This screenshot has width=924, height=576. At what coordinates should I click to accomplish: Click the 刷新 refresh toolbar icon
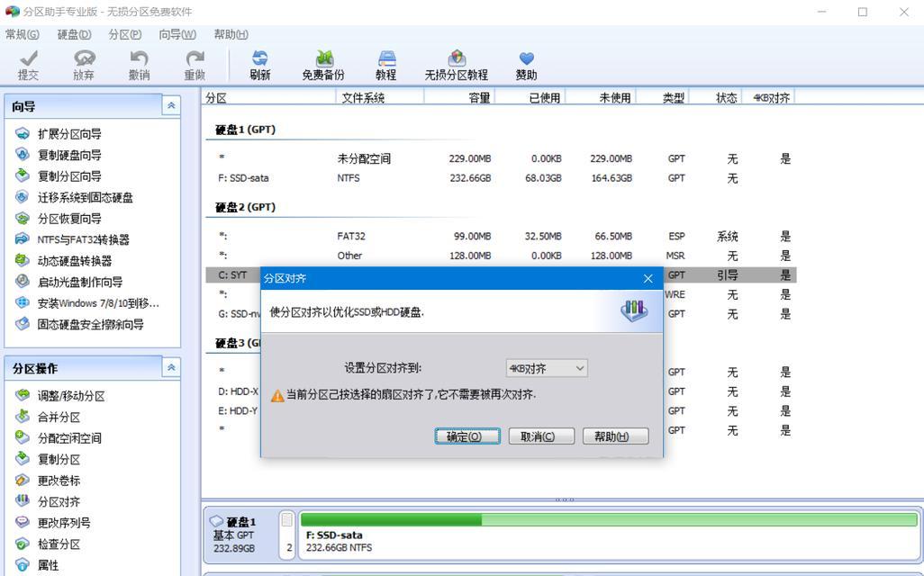click(x=260, y=65)
